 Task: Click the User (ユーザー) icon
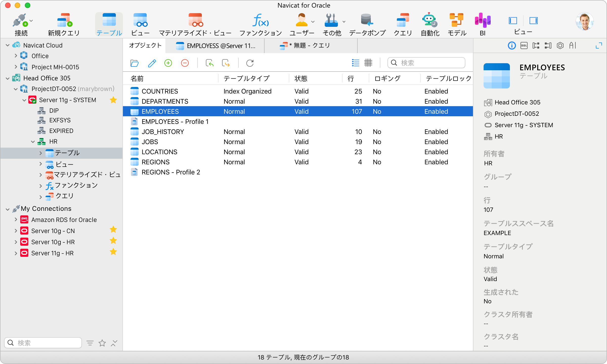301,20
